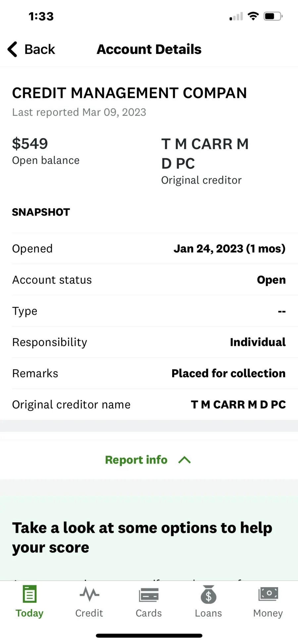
Task: Tap the Wi-Fi status icon
Action: point(253,16)
